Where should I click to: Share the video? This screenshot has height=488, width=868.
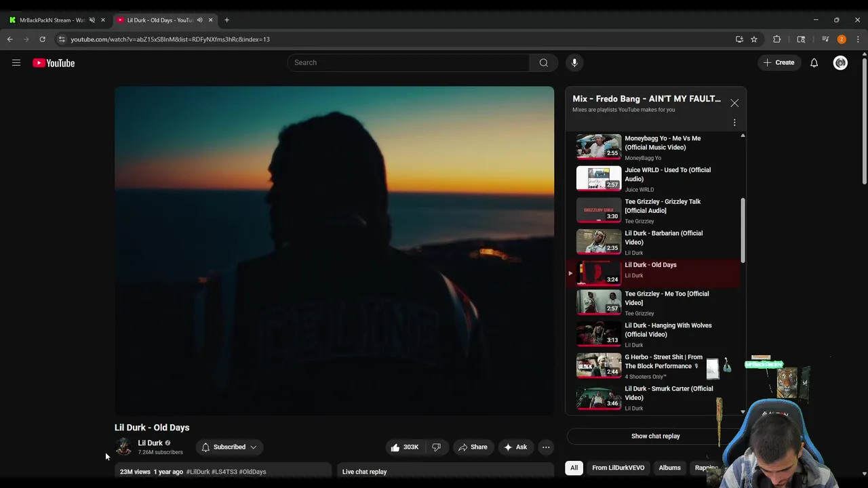pyautogui.click(x=473, y=447)
